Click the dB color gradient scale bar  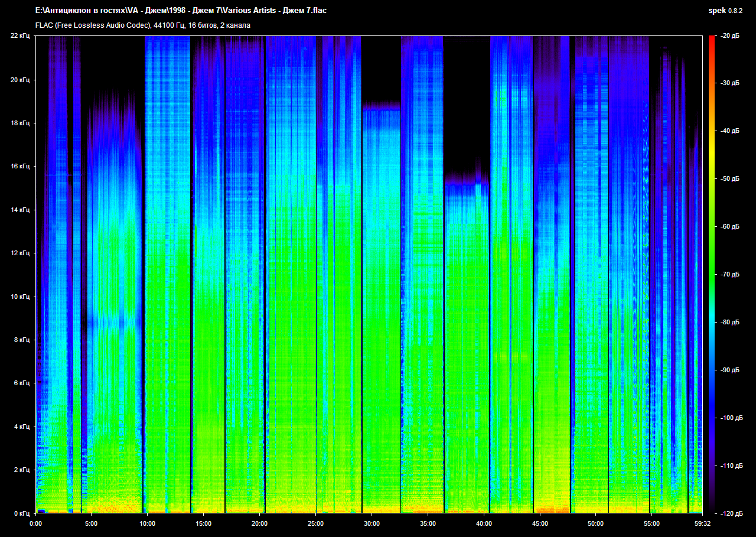tap(712, 275)
